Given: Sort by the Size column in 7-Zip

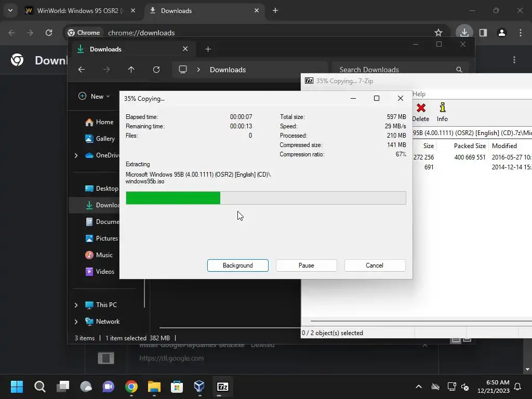Looking at the screenshot, I should coord(428,146).
